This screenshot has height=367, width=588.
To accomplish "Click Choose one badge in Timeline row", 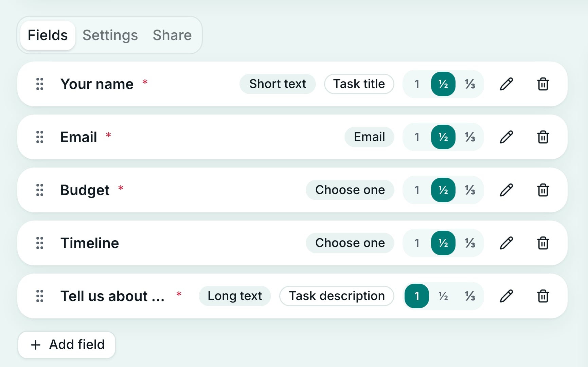I will [x=350, y=243].
